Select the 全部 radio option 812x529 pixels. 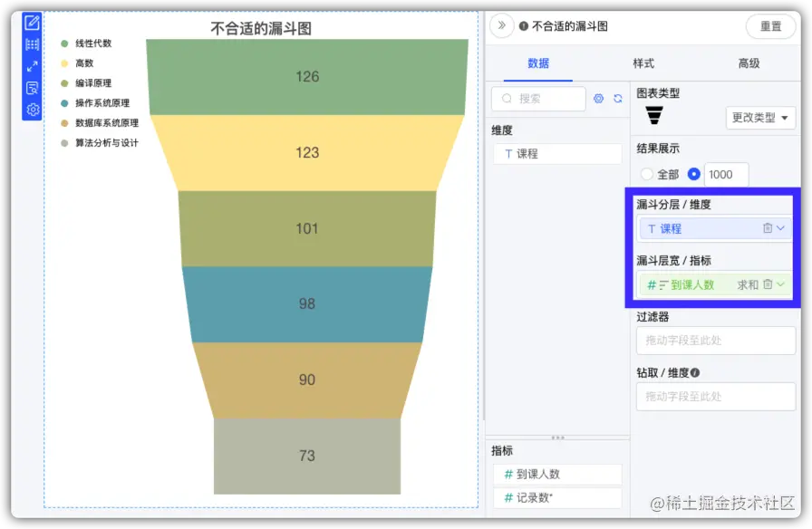(x=647, y=174)
